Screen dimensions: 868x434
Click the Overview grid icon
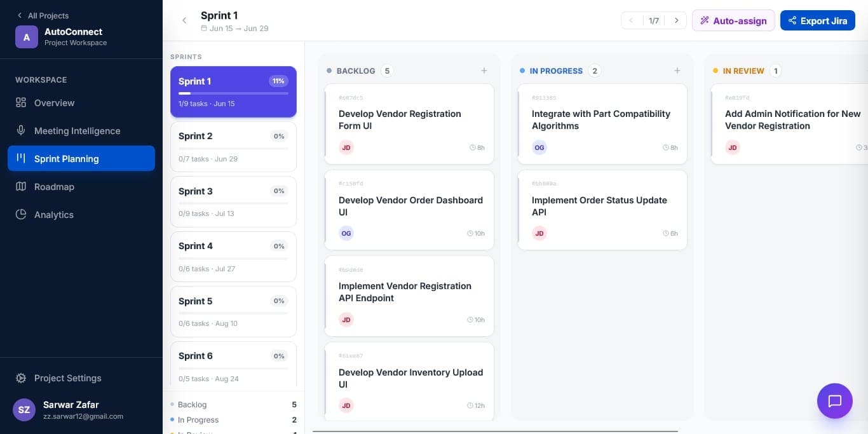(x=21, y=103)
